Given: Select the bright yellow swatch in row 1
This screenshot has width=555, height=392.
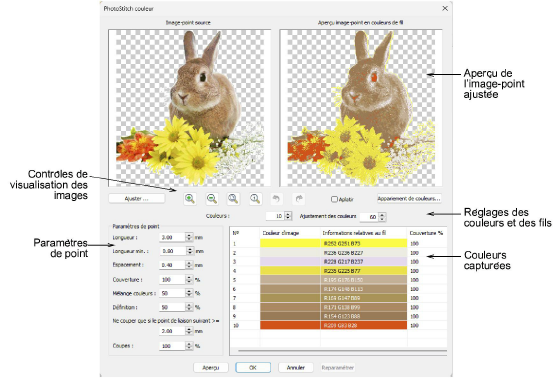Looking at the screenshot, I should click(290, 244).
